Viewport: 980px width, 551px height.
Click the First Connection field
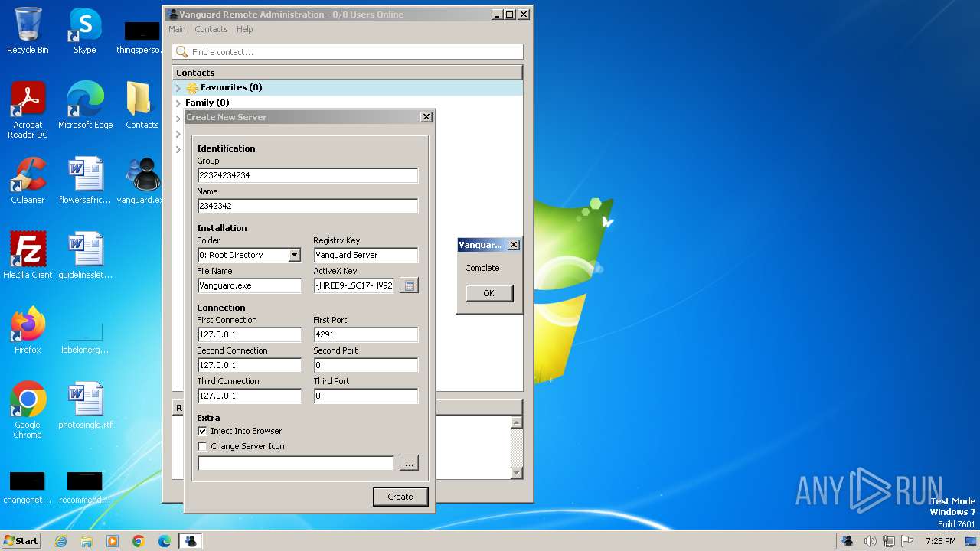250,334
